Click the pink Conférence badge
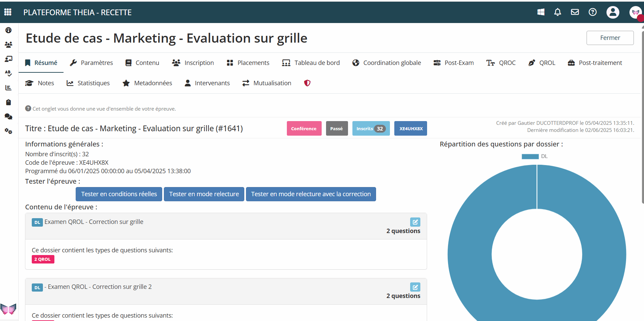Viewport: 644px width, 321px height. (x=304, y=129)
